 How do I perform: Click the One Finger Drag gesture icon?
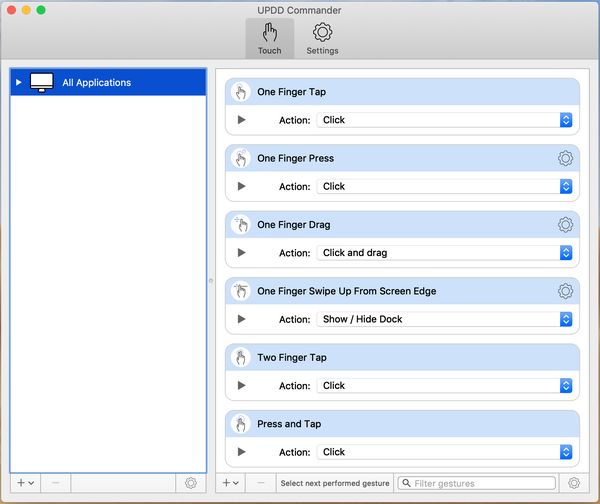241,225
